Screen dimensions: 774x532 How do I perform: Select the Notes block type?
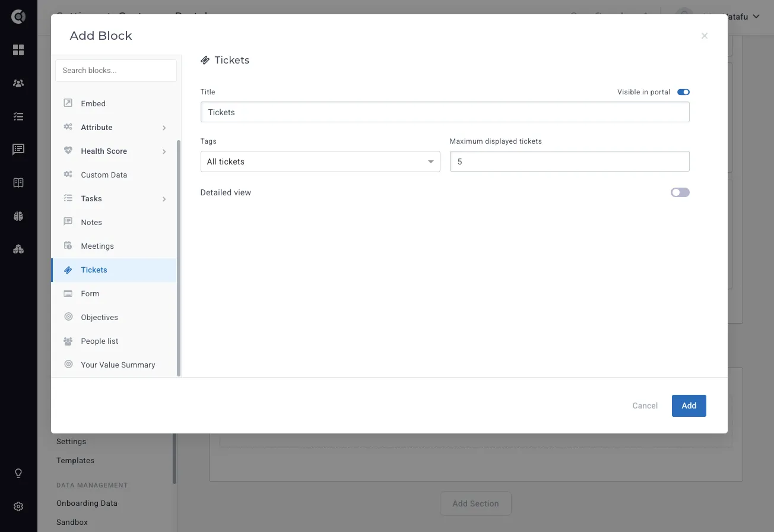(x=114, y=222)
